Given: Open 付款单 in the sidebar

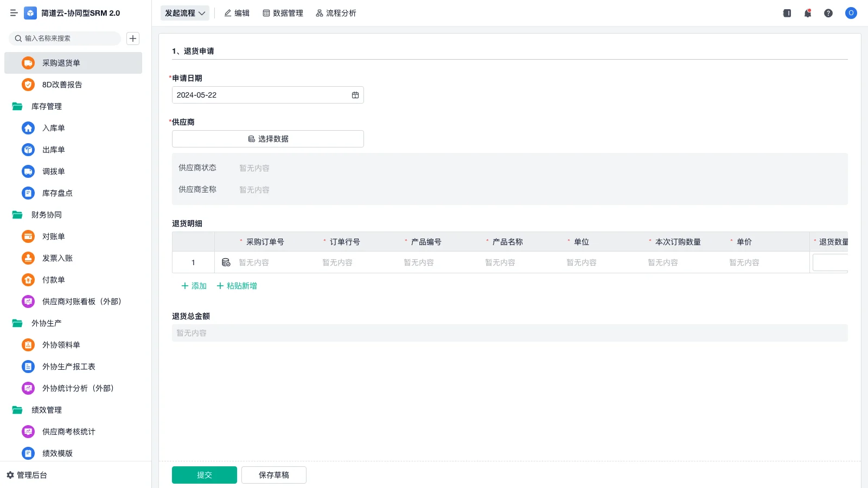Looking at the screenshot, I should 73,280.
